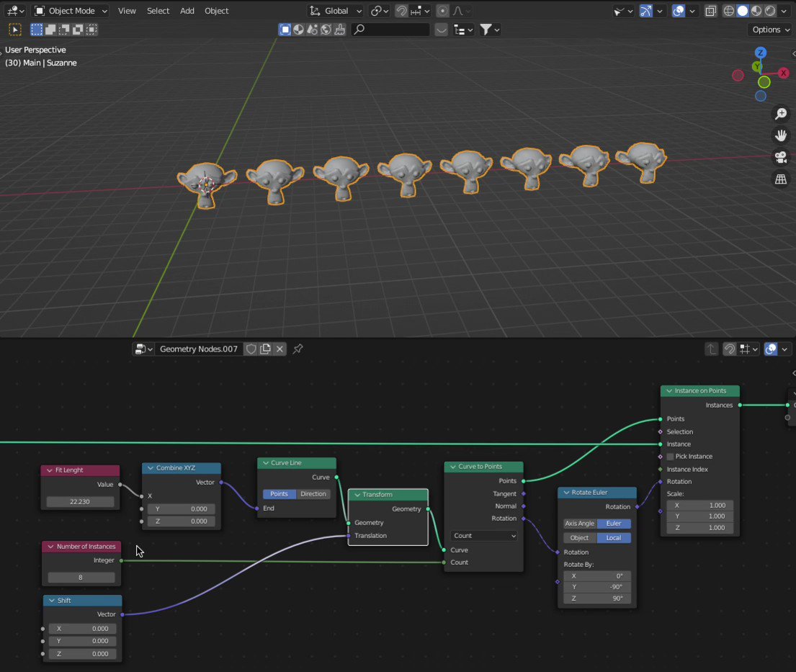This screenshot has width=796, height=672.
Task: Toggle snapping magnet icon
Action: 401,11
